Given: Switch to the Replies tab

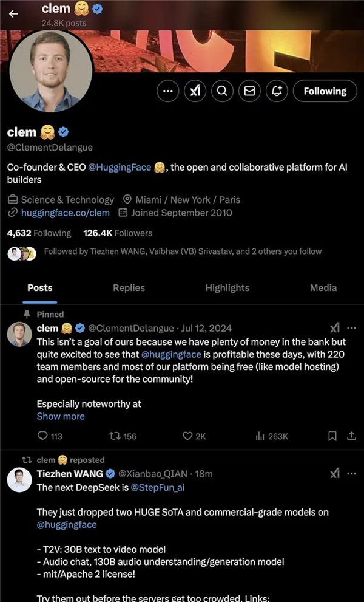Looking at the screenshot, I should 129,288.
